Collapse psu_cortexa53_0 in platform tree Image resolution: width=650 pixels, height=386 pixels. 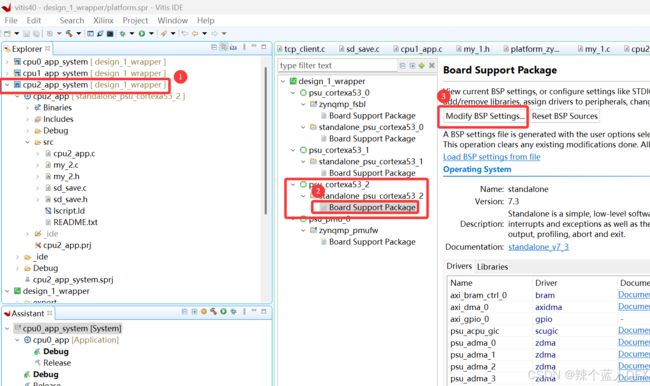(x=293, y=93)
